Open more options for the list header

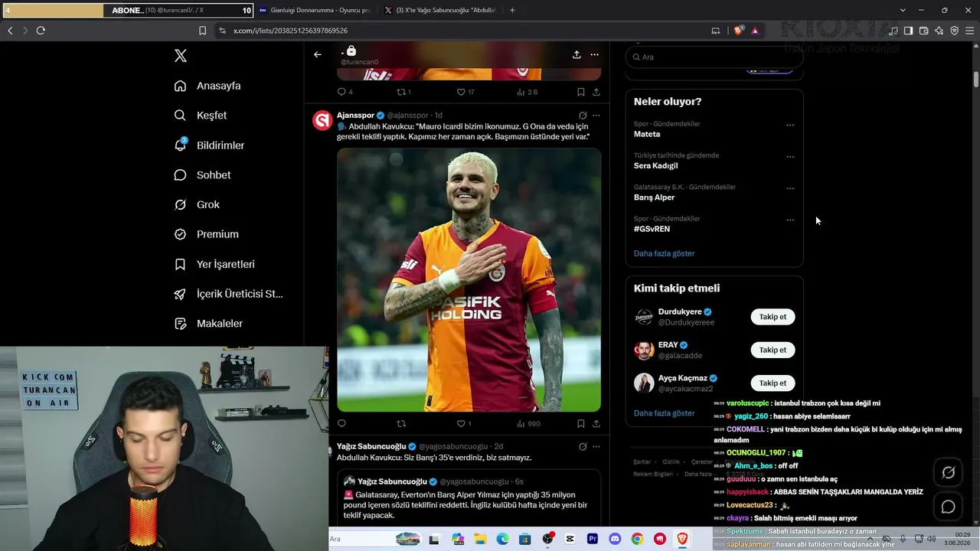click(x=594, y=54)
